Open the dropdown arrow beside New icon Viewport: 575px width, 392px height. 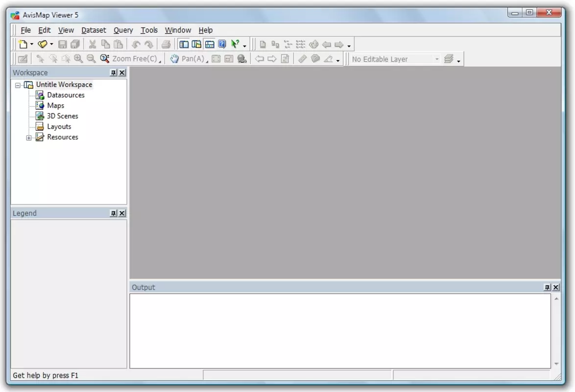31,45
